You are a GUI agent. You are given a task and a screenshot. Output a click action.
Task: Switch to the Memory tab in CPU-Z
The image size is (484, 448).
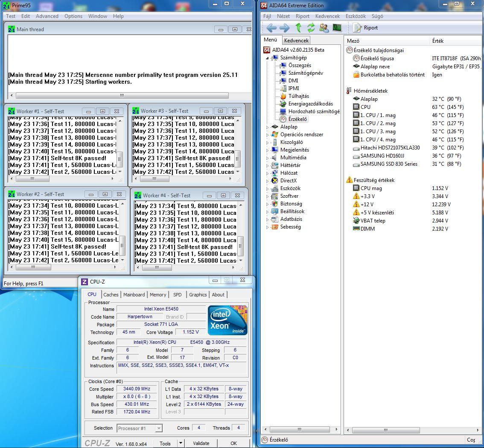158,295
